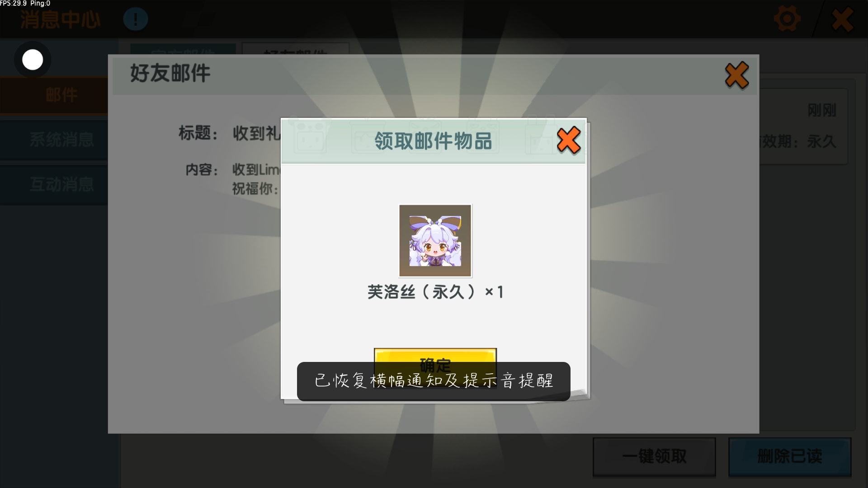Image resolution: width=868 pixels, height=488 pixels.
Task: Click the FPS Ping overlay text
Action: tap(25, 4)
